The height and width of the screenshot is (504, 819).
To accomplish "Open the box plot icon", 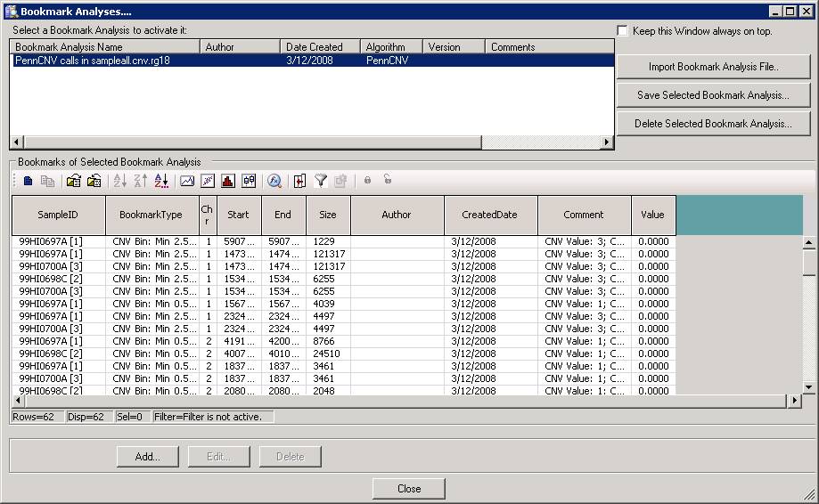I will 249,181.
